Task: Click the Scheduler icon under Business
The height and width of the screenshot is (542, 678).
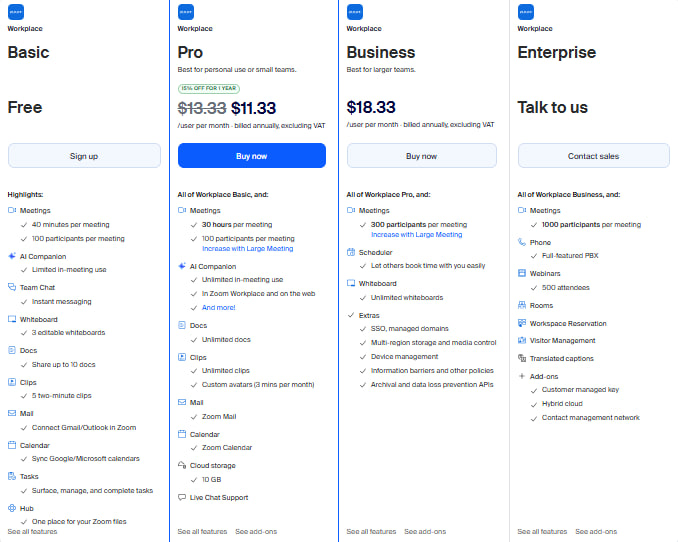Action: (351, 253)
